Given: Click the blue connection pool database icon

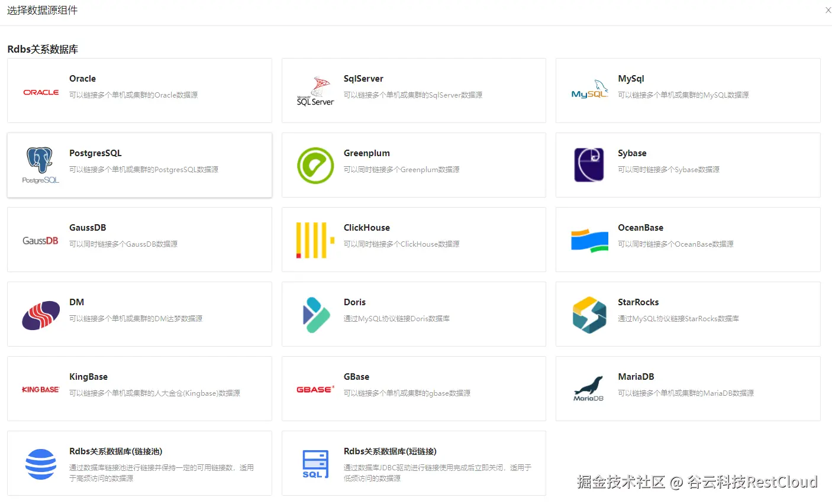Looking at the screenshot, I should [x=41, y=464].
